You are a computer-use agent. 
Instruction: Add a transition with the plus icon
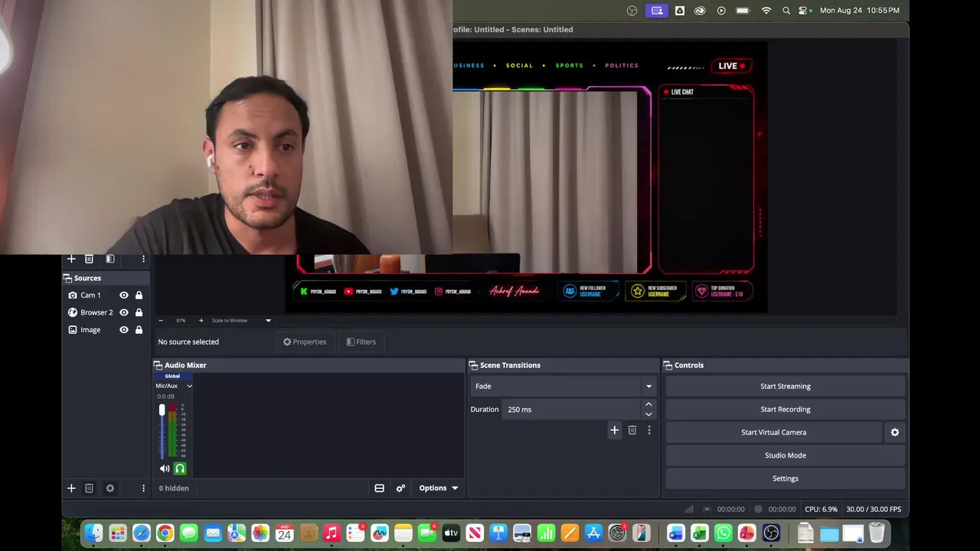click(614, 431)
